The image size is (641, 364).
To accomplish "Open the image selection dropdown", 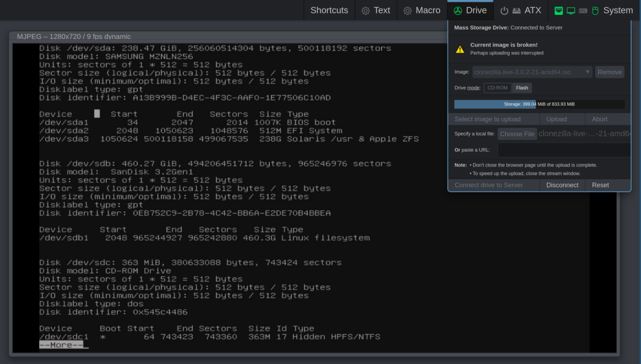I will click(587, 72).
